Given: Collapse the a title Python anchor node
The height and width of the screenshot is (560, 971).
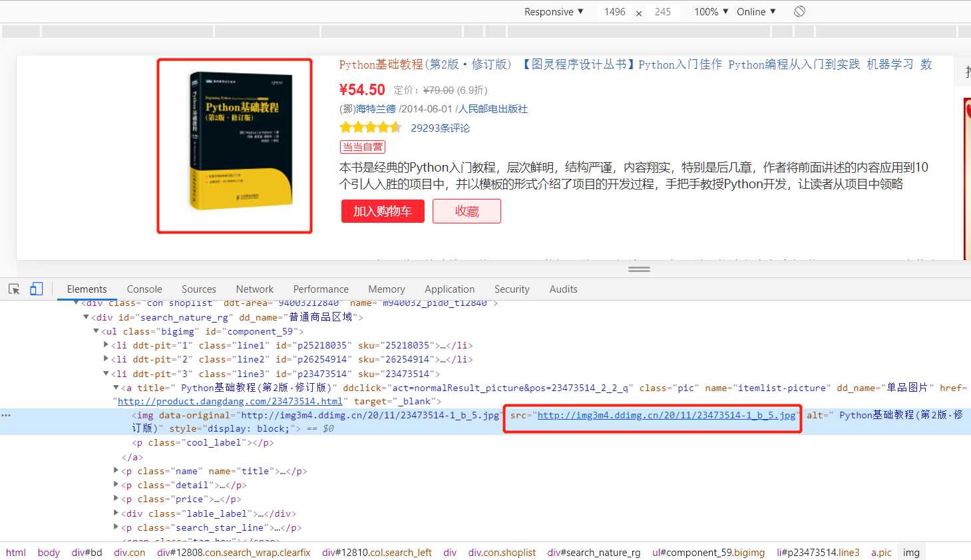Looking at the screenshot, I should point(116,387).
